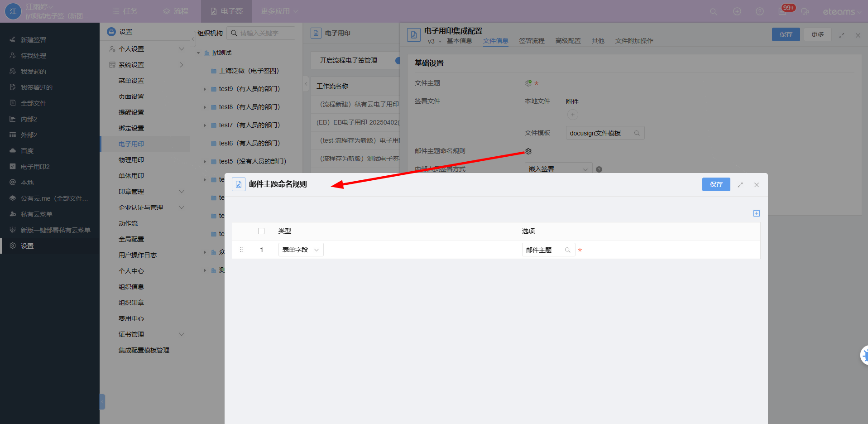
Task: Toggle the 开启流程电子签管理 switch
Action: point(397,60)
